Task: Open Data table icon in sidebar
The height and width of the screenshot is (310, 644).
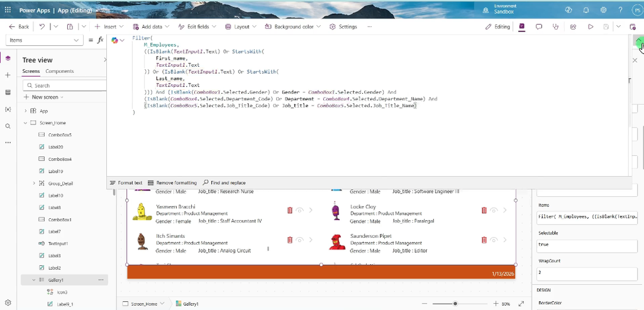Action: coord(8,92)
